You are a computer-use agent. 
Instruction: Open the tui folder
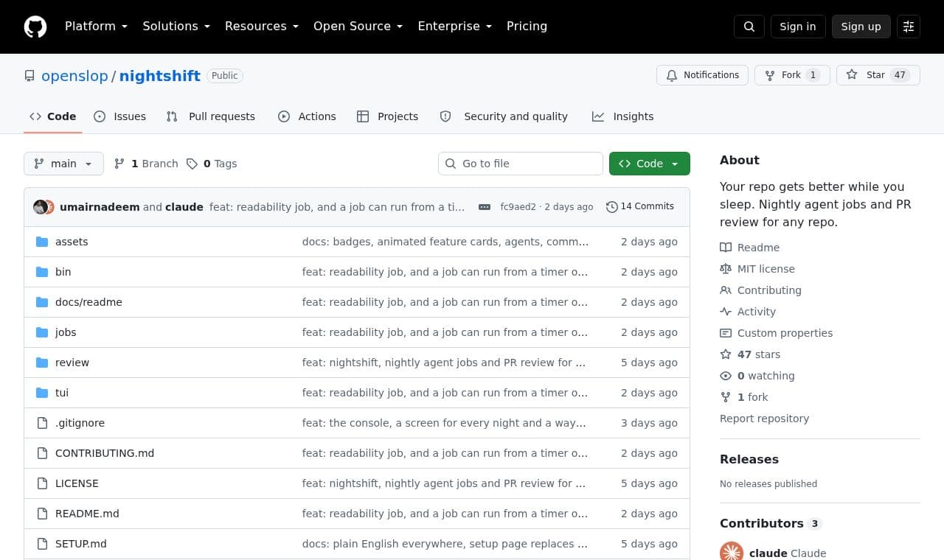[x=62, y=393]
